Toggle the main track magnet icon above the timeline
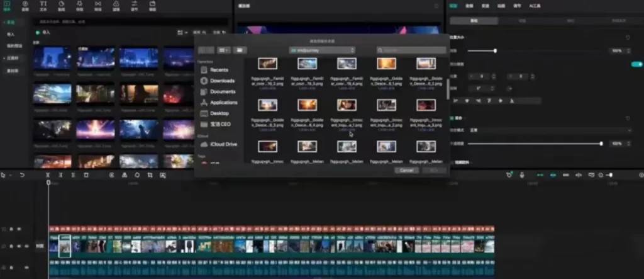This screenshot has height=279, width=644. [x=540, y=175]
